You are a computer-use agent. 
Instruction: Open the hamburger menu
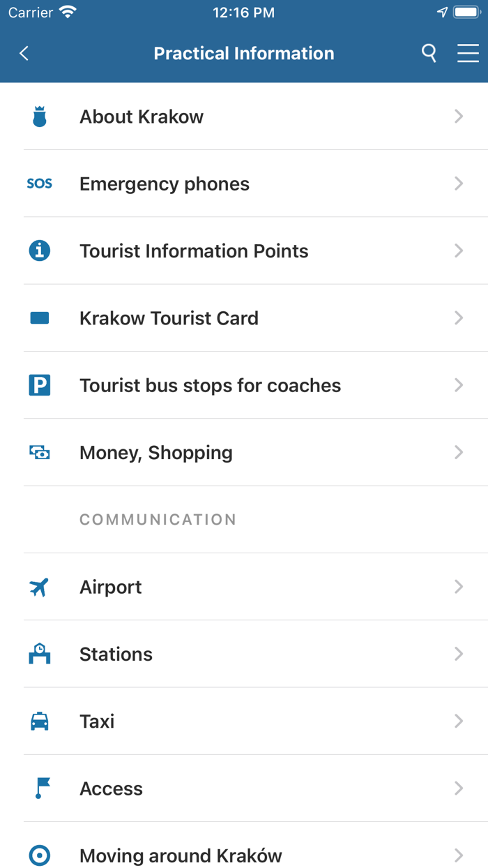[x=468, y=54]
